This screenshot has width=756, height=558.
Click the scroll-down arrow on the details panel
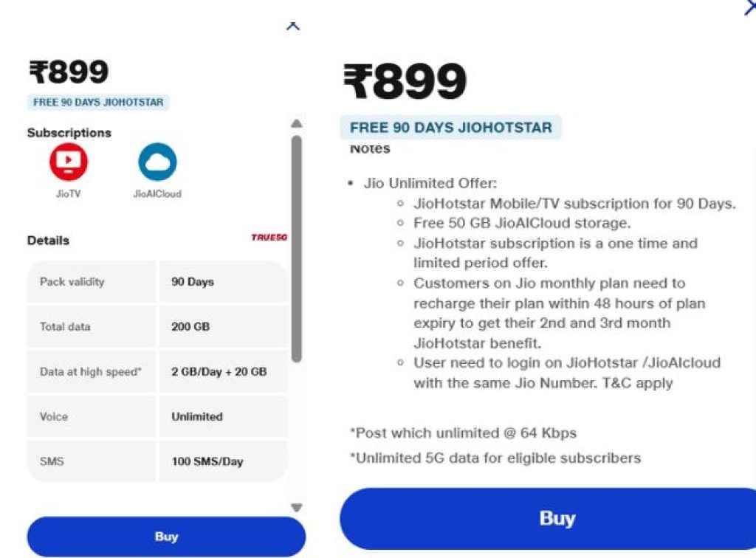coord(297,507)
